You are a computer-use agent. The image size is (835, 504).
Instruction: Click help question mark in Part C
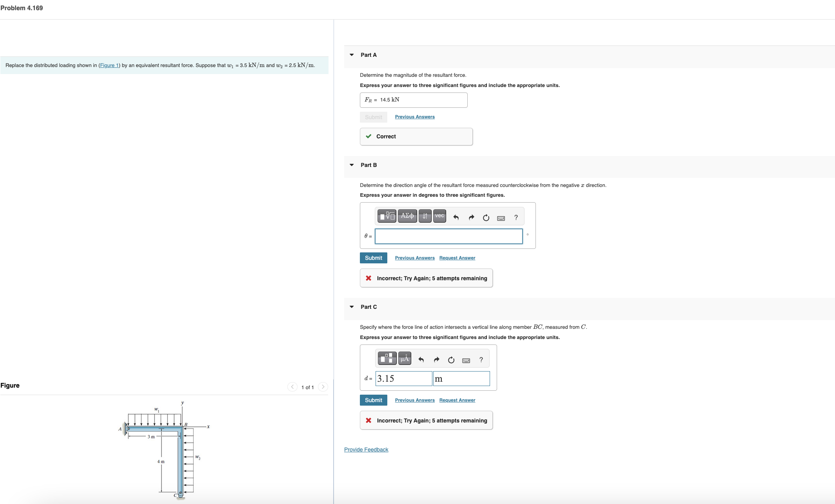(x=481, y=360)
